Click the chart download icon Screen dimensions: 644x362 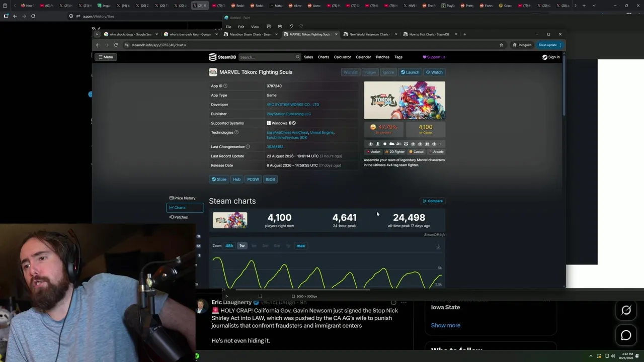[438, 246]
